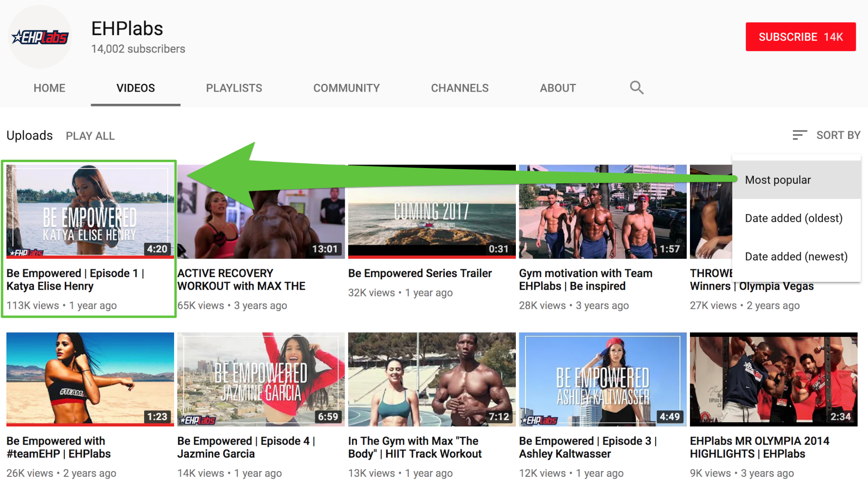Switch to the PLAYLISTS tab
This screenshot has width=868, height=489.
[x=234, y=88]
